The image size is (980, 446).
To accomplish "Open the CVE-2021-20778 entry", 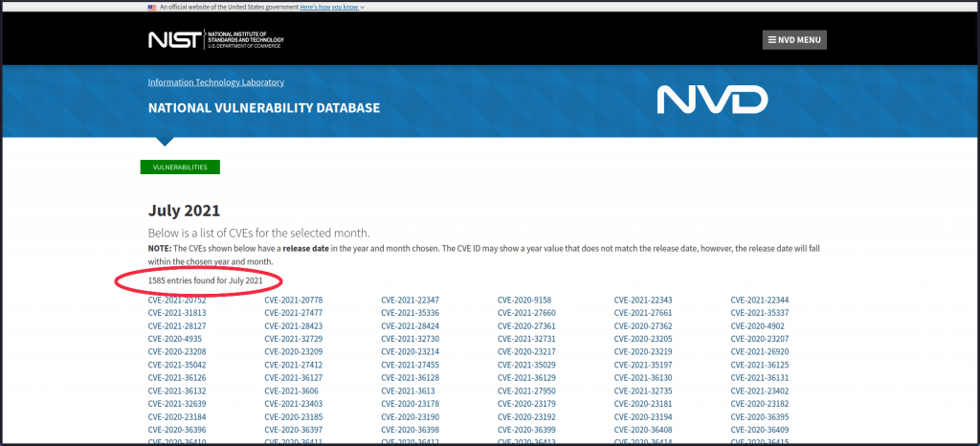I will 293,300.
